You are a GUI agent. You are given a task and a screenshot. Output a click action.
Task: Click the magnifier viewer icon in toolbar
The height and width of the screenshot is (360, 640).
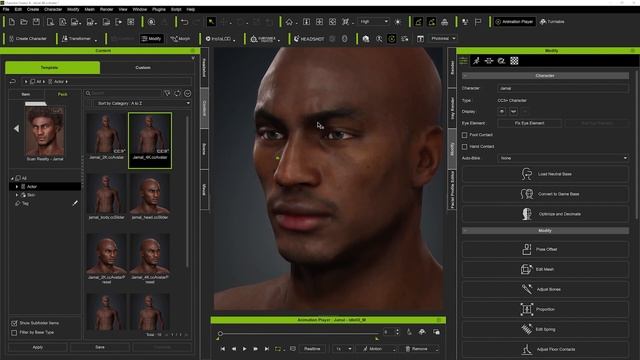(379, 39)
